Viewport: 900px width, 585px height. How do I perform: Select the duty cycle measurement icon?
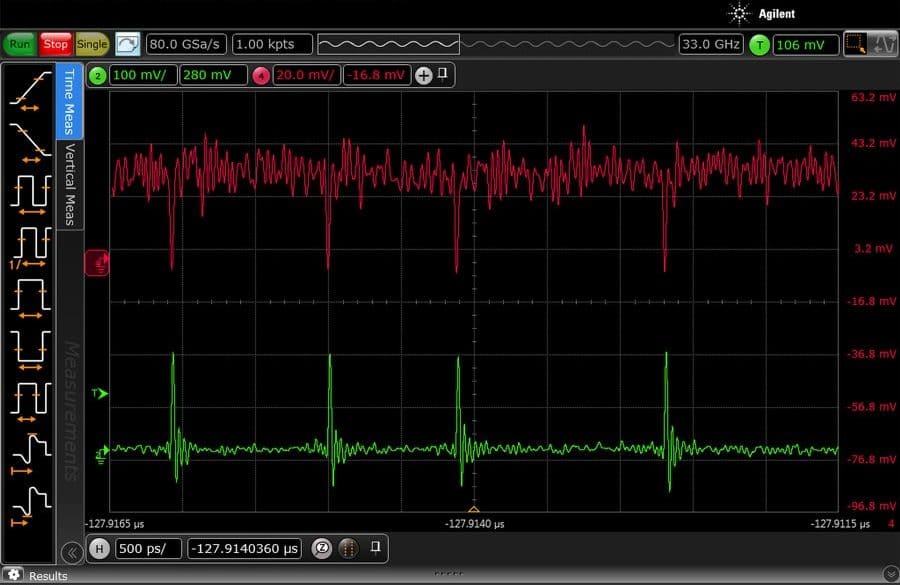point(30,402)
